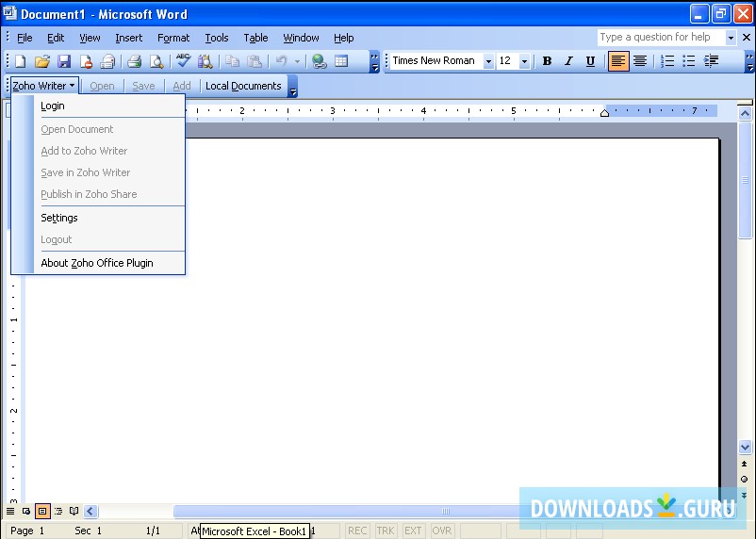Click the horizontal scrollbar thumb
This screenshot has height=539, width=756.
tap(446, 511)
